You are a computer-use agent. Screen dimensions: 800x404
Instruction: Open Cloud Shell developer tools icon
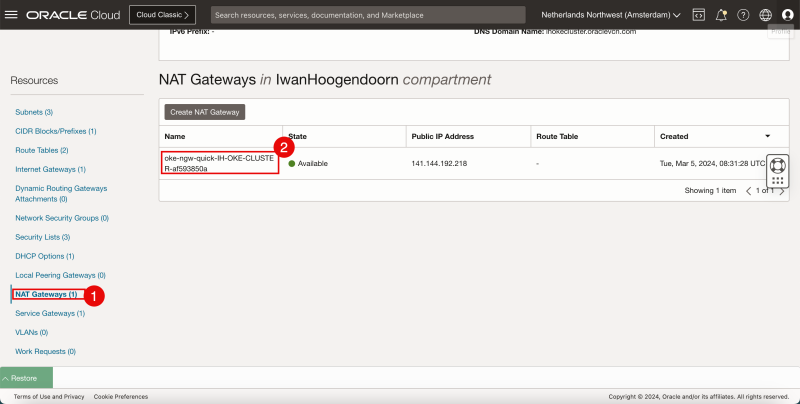698,15
